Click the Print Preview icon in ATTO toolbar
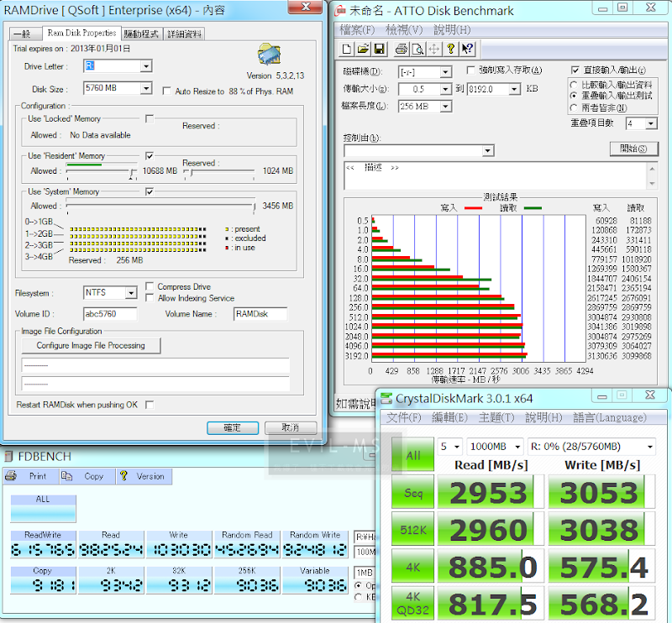 coord(417,50)
